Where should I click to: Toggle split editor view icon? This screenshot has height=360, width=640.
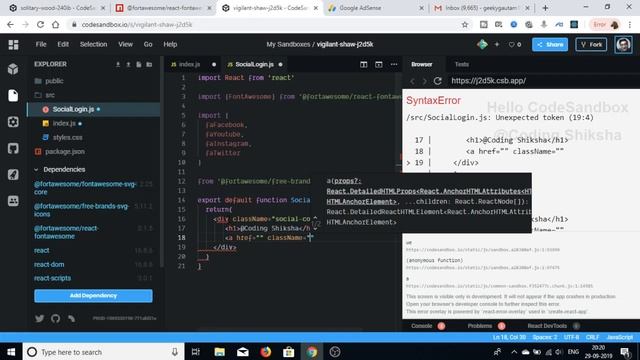363,64
